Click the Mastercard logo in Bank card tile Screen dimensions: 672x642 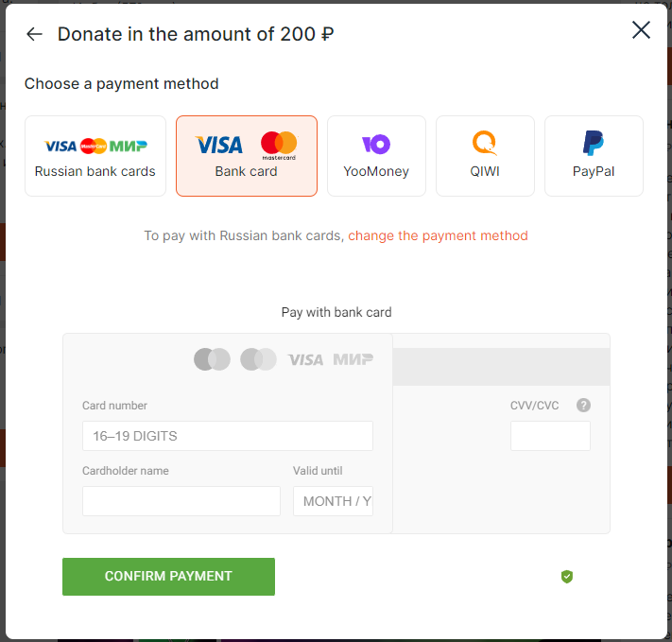click(x=279, y=146)
